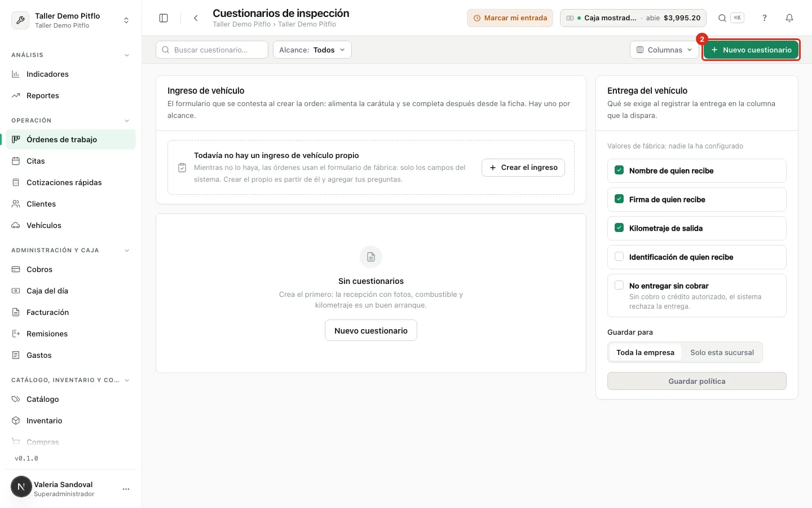Enable Identificación de quien recibe checkbox

[x=619, y=257]
